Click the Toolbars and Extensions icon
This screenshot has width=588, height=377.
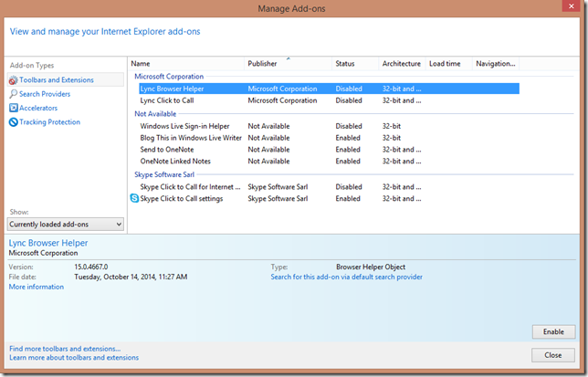click(13, 80)
